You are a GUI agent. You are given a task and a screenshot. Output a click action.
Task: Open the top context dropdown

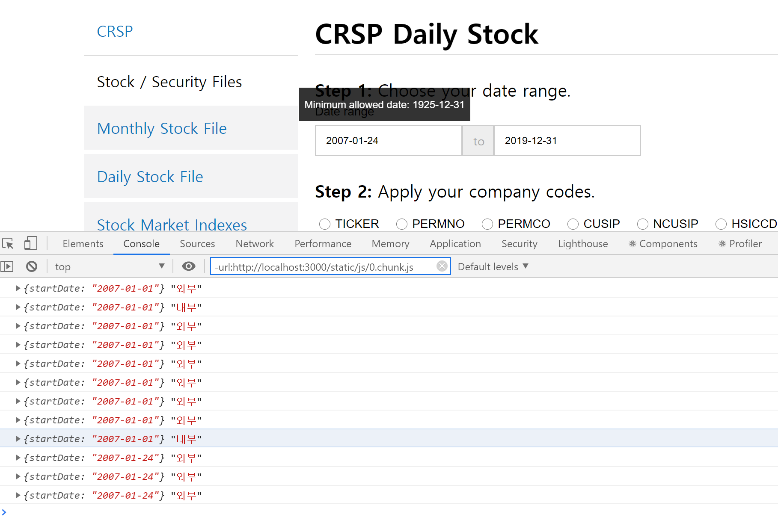tap(110, 267)
